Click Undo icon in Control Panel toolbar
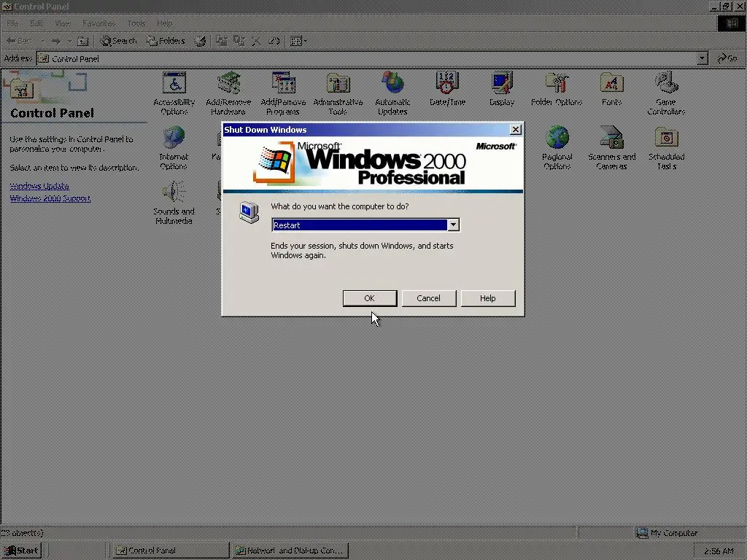The height and width of the screenshot is (560, 747). click(274, 41)
